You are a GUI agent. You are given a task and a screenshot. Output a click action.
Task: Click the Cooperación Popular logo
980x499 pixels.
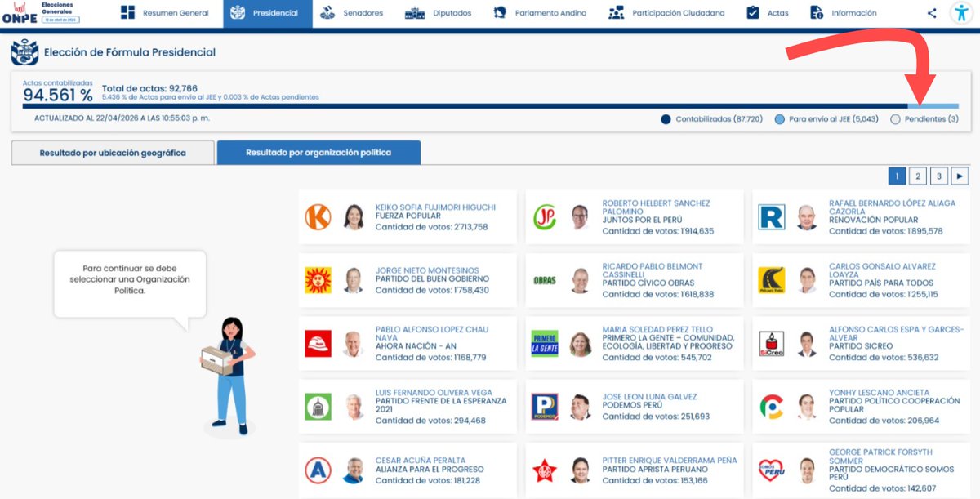[x=772, y=407]
